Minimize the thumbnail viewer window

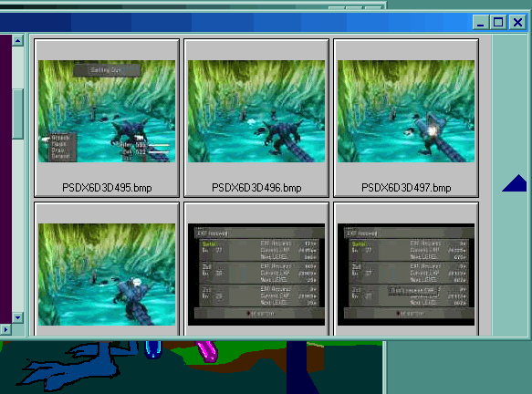click(480, 23)
